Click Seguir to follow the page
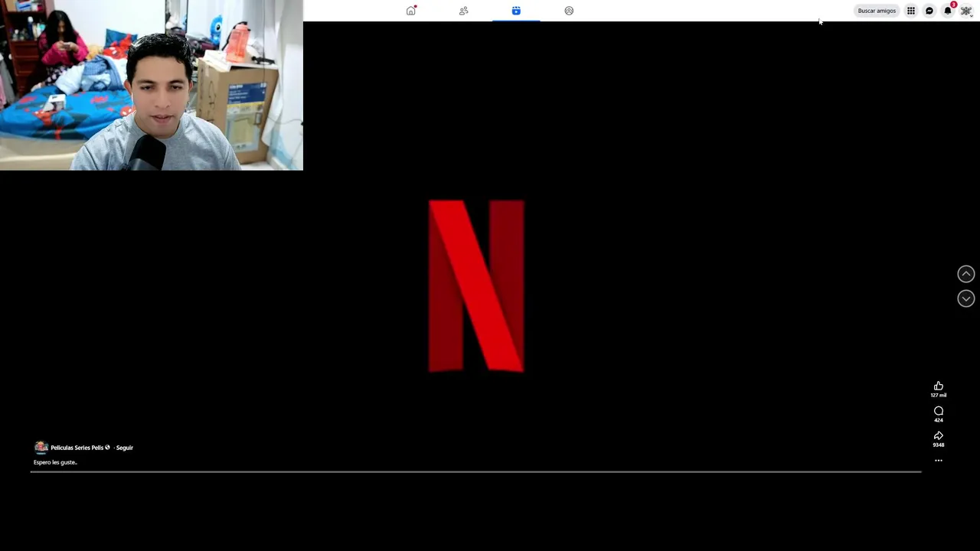980x551 pixels. pyautogui.click(x=124, y=448)
